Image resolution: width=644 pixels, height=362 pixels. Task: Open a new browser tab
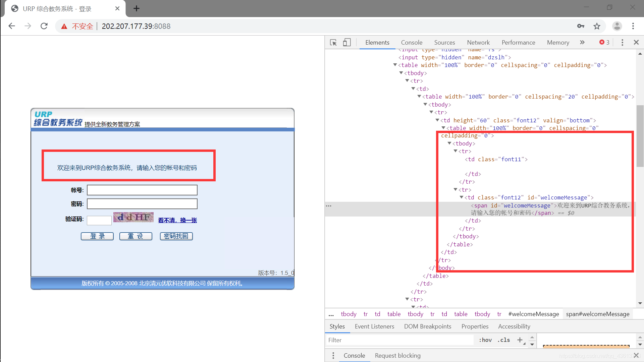tap(137, 8)
